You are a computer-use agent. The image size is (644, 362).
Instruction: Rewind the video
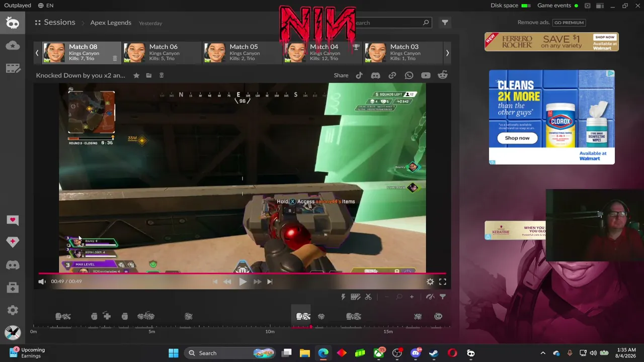[227, 282]
